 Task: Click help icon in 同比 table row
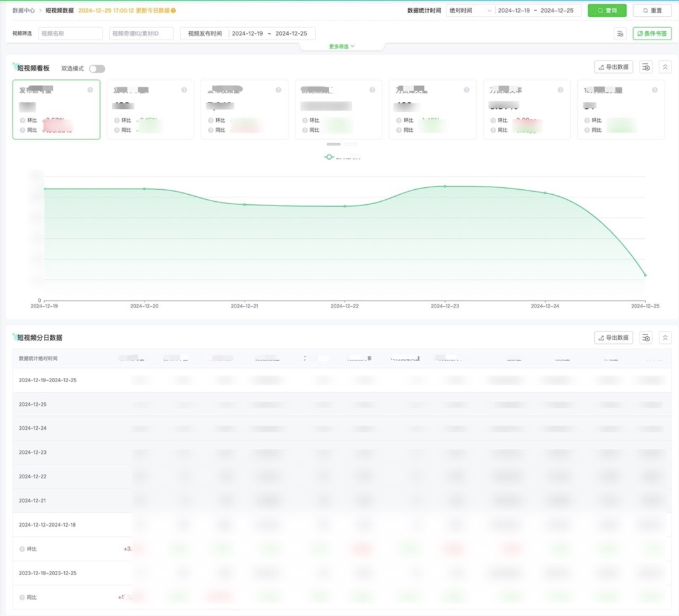(22, 597)
